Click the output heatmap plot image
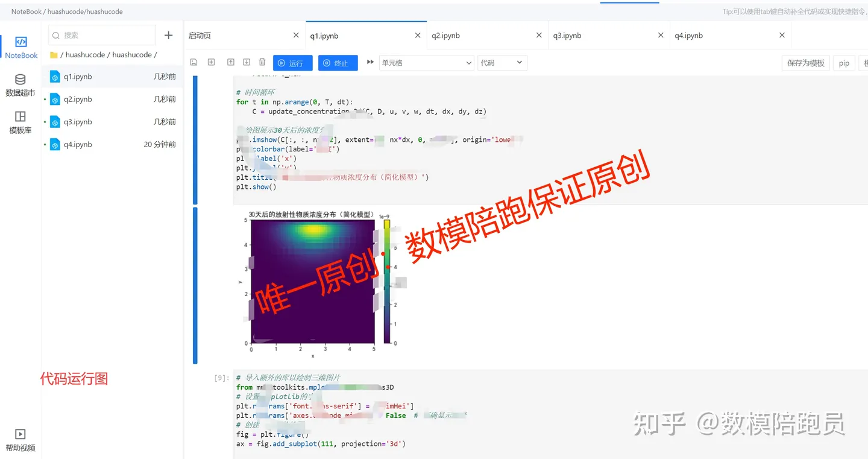 (x=312, y=282)
